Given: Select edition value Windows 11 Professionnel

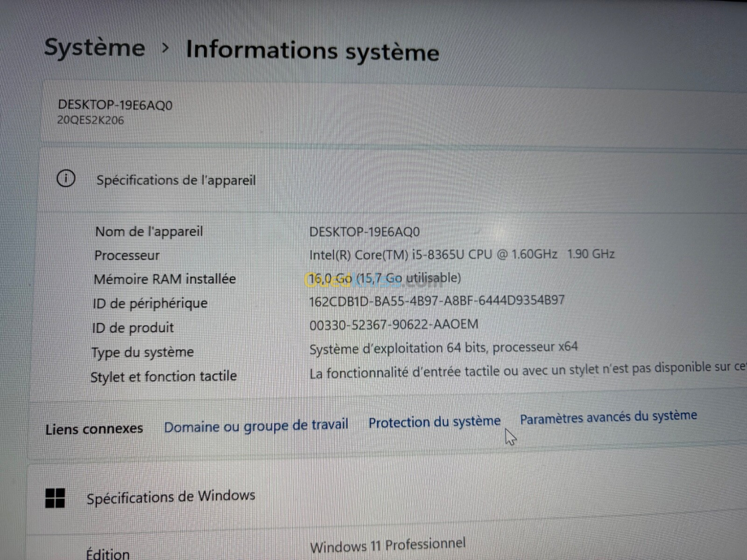Looking at the screenshot, I should (x=388, y=545).
